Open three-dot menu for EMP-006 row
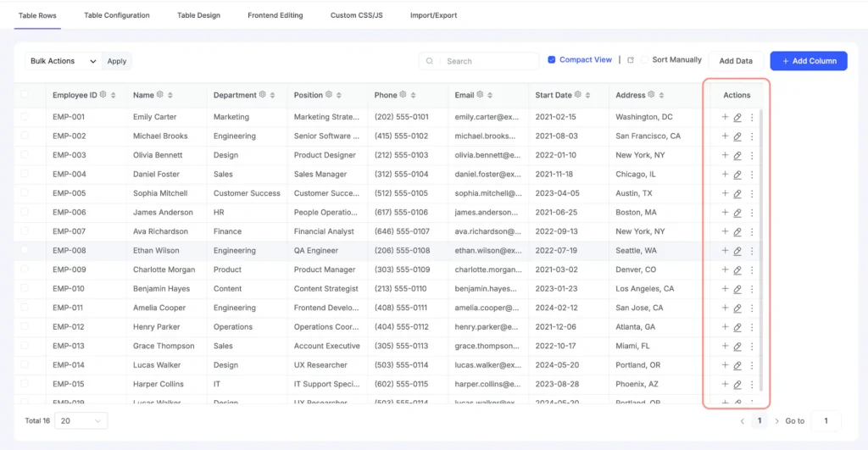Screen dimensions: 868x450 pyautogui.click(x=752, y=213)
